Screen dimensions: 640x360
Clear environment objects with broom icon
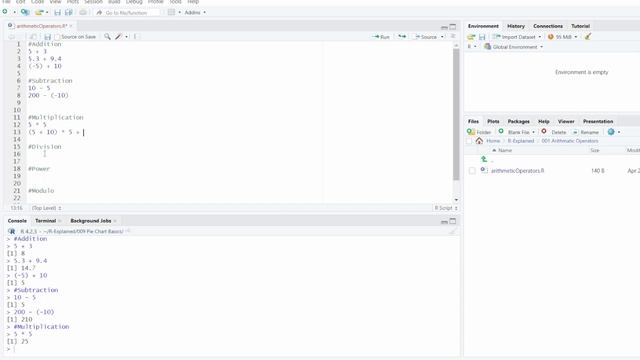point(588,37)
